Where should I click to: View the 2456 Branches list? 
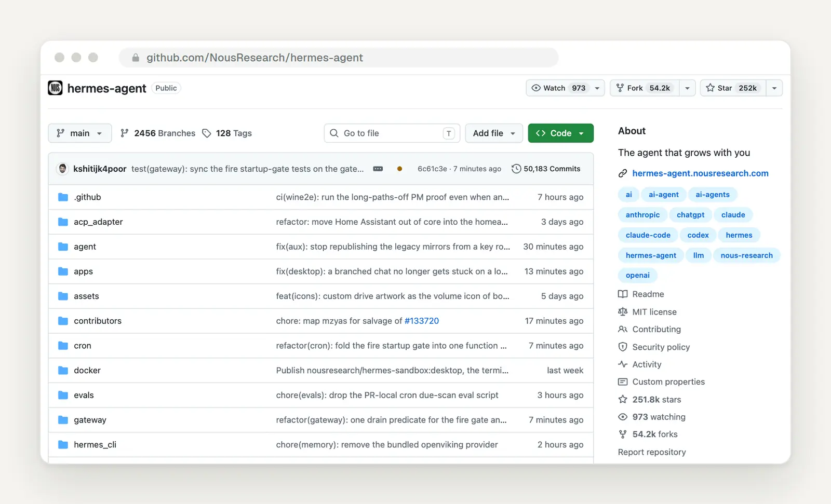pyautogui.click(x=158, y=133)
